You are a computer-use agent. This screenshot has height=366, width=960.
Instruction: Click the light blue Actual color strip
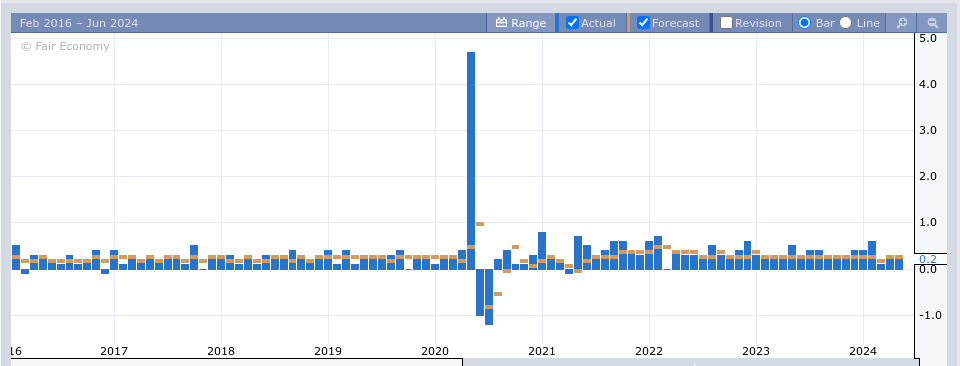(x=557, y=23)
